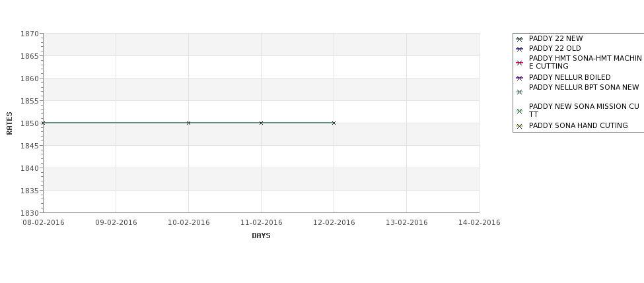Click the PADDY NELLUR BPT SONA NEW marker
Viewport: 644px width, 283px height.
click(x=519, y=92)
